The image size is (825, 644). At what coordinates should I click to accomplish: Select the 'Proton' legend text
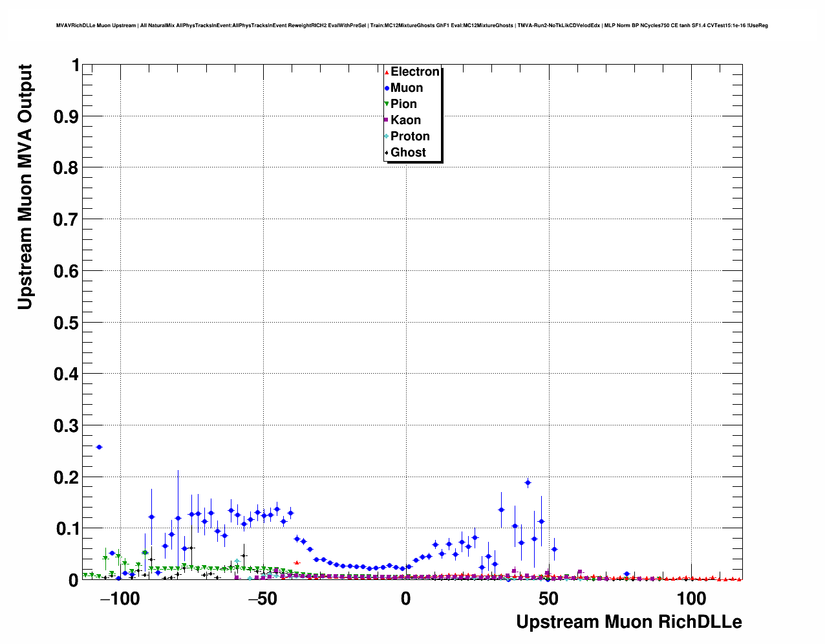(x=410, y=136)
